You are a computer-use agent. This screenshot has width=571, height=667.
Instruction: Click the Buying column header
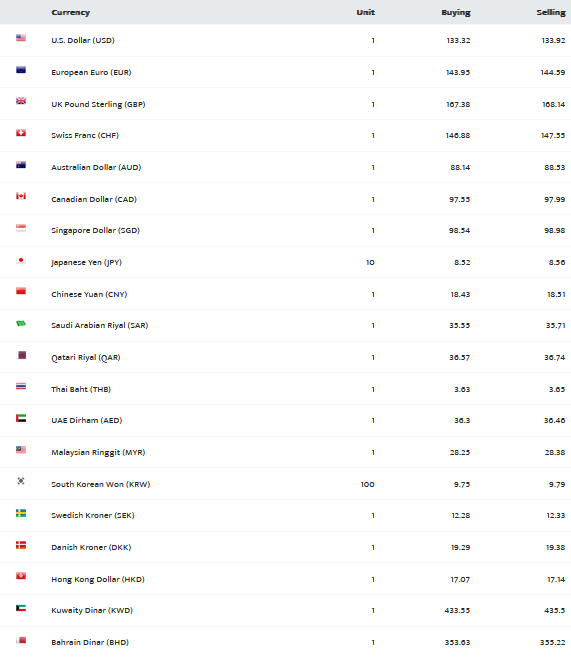tap(456, 13)
